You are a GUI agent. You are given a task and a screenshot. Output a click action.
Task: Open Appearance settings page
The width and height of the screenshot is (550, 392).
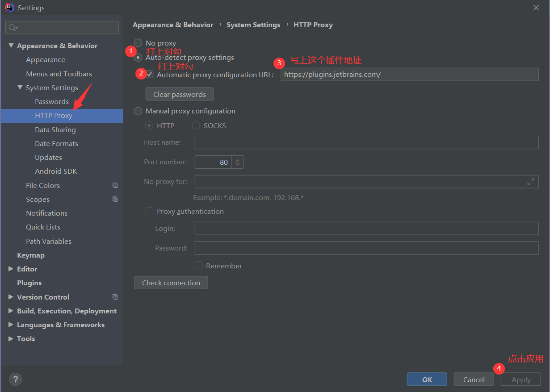45,60
